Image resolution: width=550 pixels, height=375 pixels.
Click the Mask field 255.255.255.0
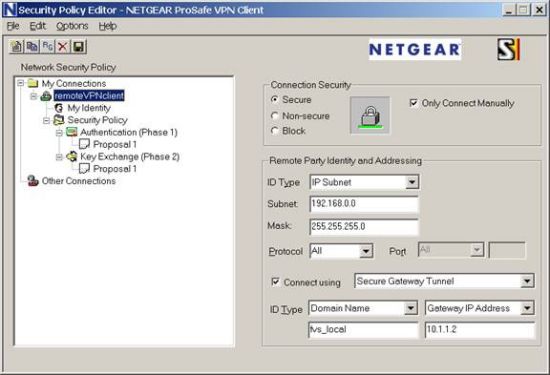[x=364, y=227]
